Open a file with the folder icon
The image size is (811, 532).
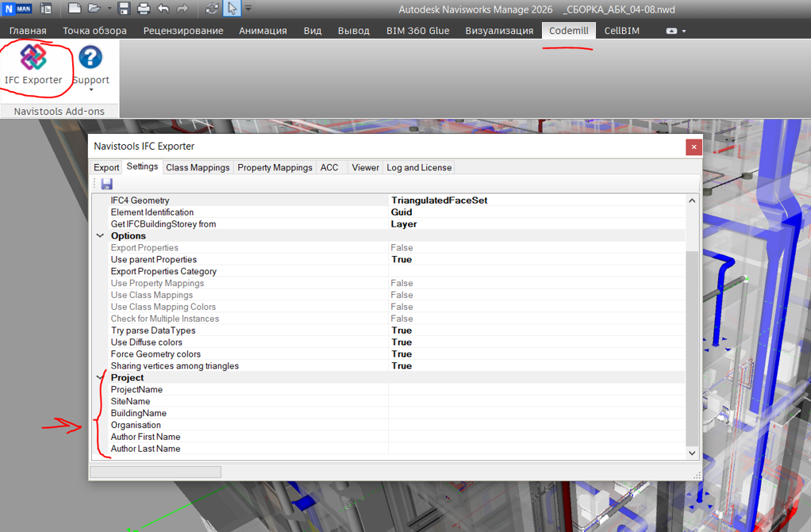coord(94,8)
